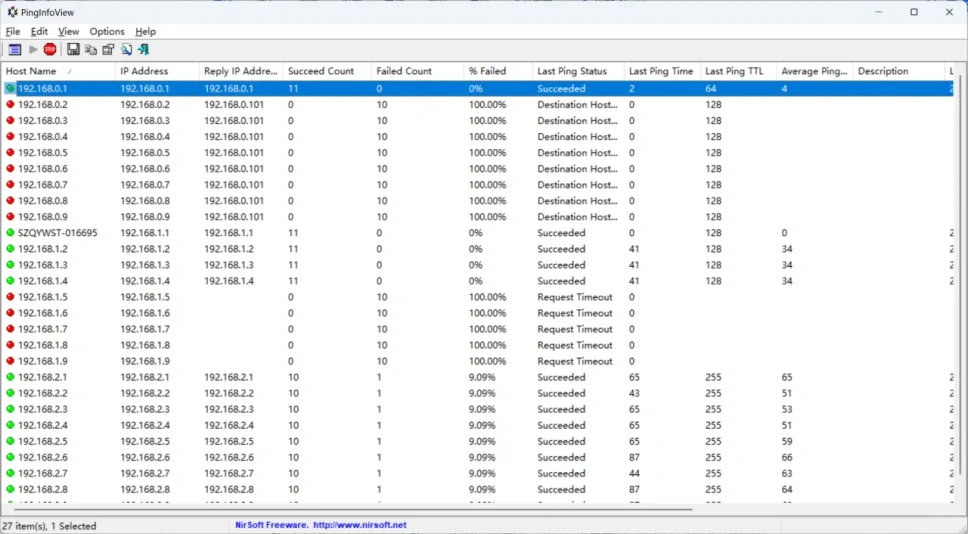Click IP Address cell 192.168.1.1
The image size is (968, 534).
(144, 233)
